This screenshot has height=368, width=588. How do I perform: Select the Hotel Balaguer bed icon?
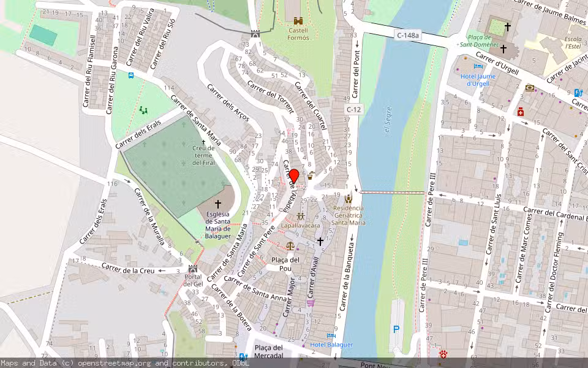point(331,336)
